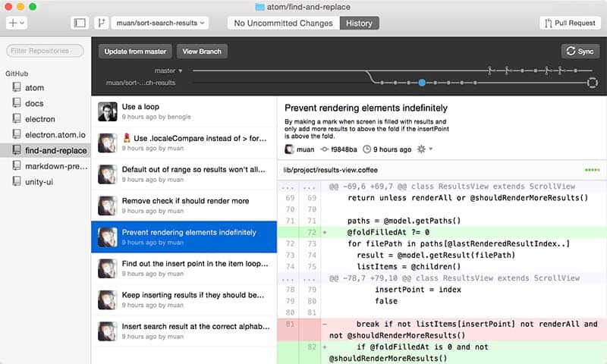Click the Filter Repositories search field
Image resolution: width=607 pixels, height=364 pixels.
(x=45, y=51)
